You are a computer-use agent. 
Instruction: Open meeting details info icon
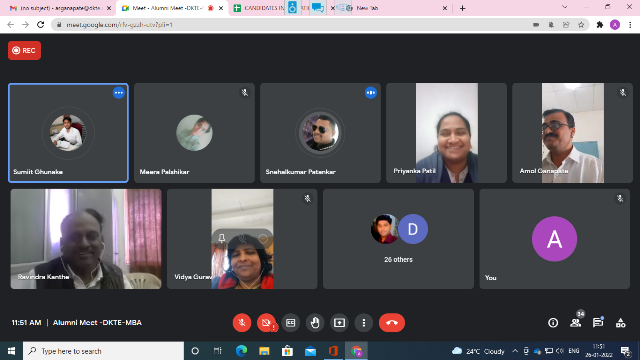click(553, 323)
